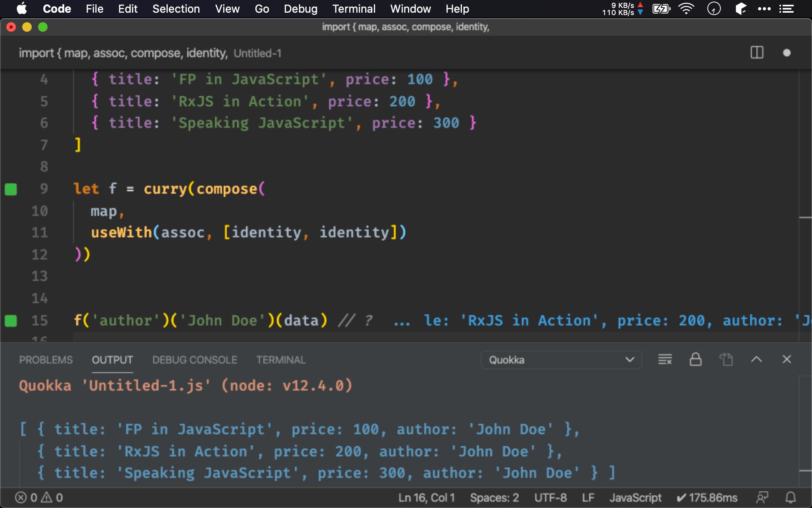Click the Quokka green indicator on line 9
812x508 pixels.
pyautogui.click(x=11, y=189)
